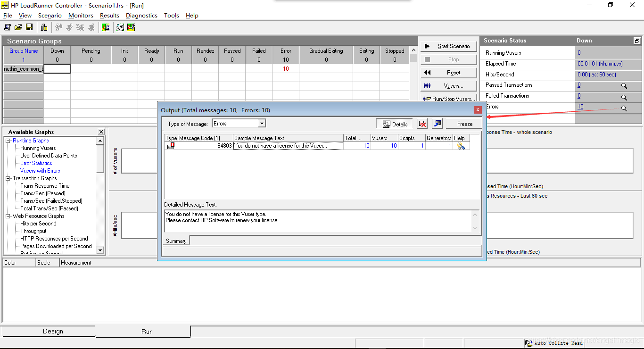Screen dimensions: 644x349
Task: Open Load Generators from the toolbar
Action: pyautogui.click(x=44, y=27)
